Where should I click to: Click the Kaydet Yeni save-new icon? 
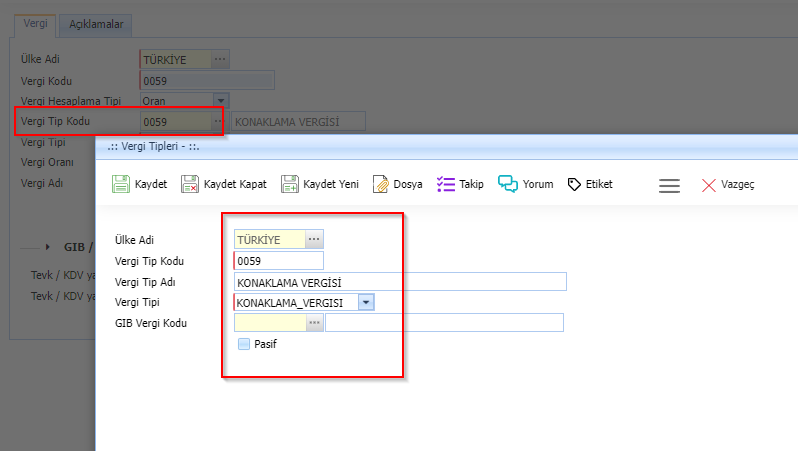click(x=290, y=184)
